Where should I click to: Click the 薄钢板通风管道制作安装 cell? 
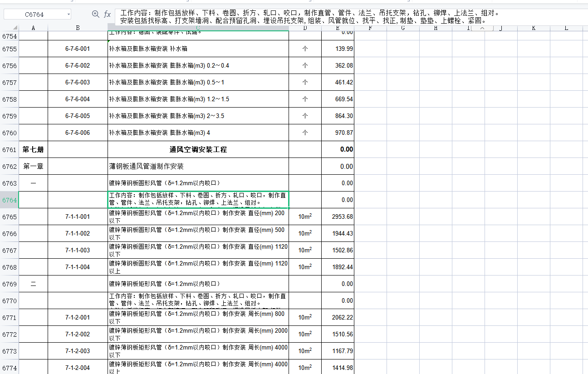coord(198,166)
